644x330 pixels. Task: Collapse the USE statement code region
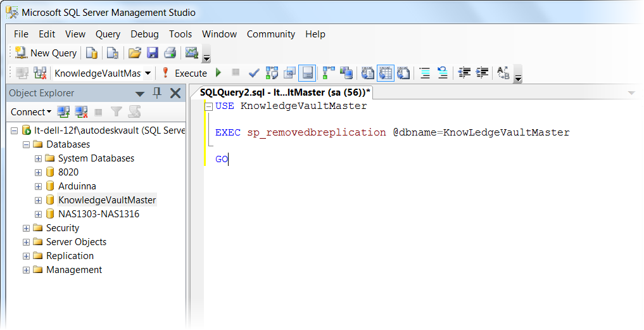point(208,106)
